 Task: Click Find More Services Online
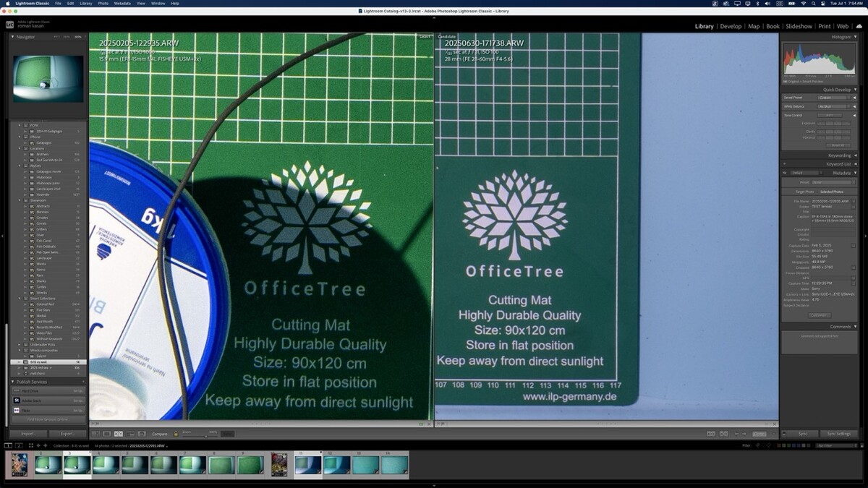coord(47,419)
